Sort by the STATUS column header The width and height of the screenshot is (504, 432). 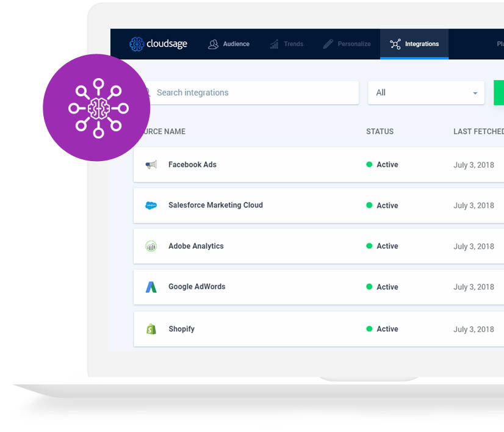[380, 131]
